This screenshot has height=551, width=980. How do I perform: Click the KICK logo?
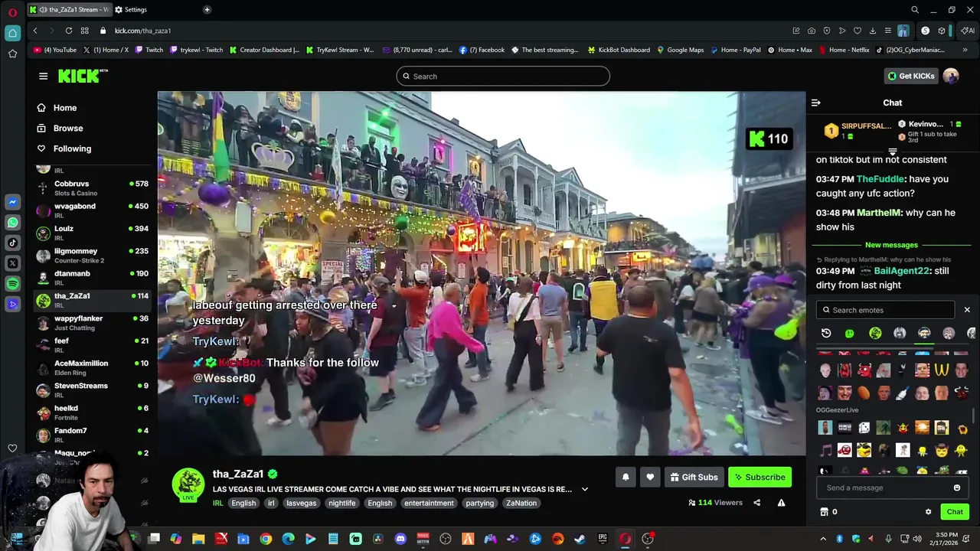click(83, 76)
